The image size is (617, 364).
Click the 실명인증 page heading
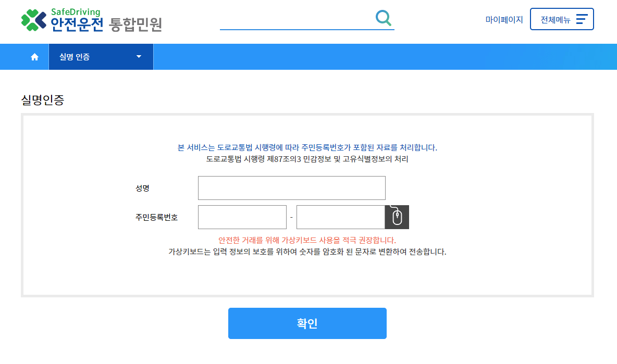click(43, 100)
